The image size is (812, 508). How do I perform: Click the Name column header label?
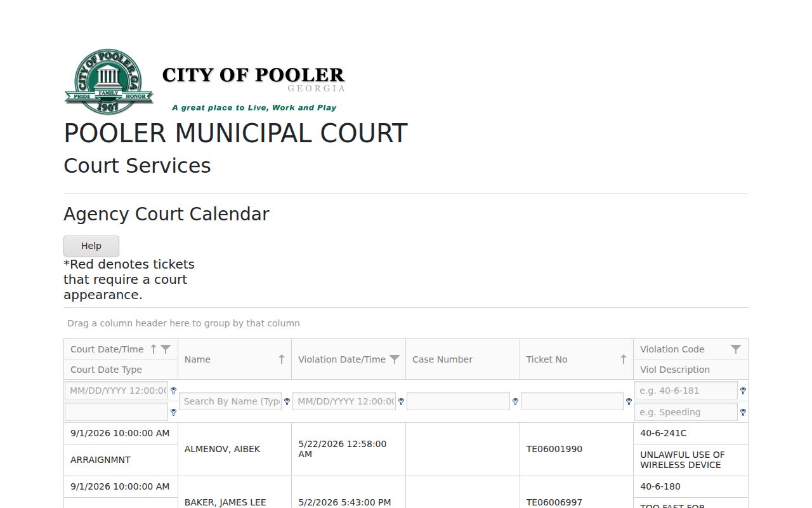point(197,359)
